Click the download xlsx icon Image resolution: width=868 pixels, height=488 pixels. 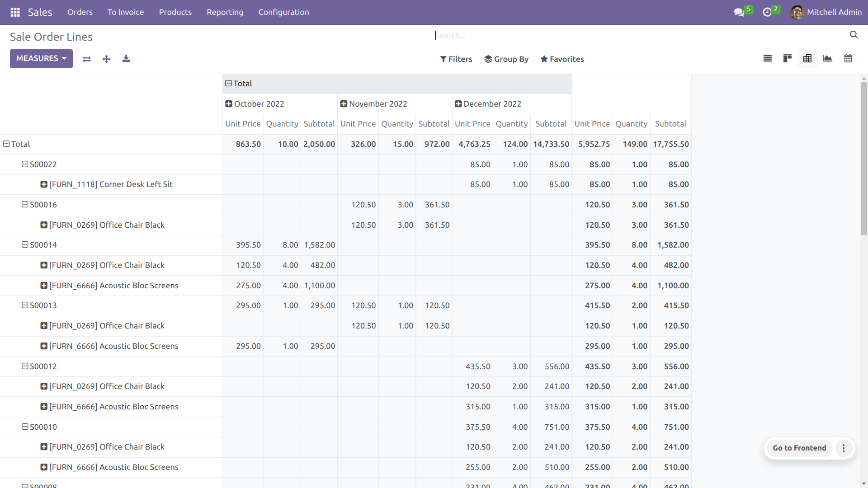126,59
